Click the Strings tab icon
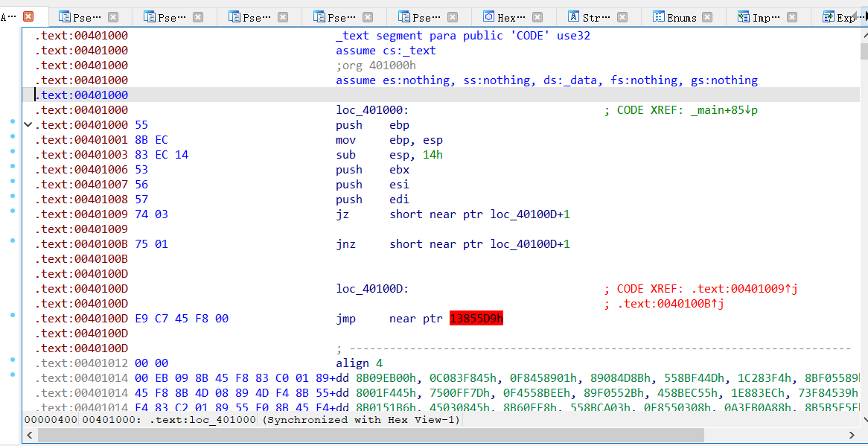 [x=573, y=16]
